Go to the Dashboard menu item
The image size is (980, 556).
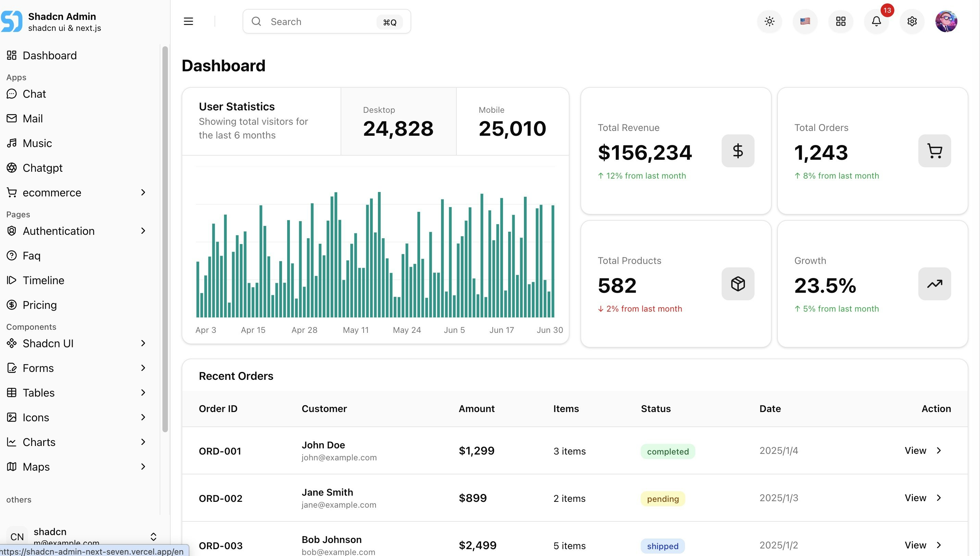pyautogui.click(x=50, y=56)
